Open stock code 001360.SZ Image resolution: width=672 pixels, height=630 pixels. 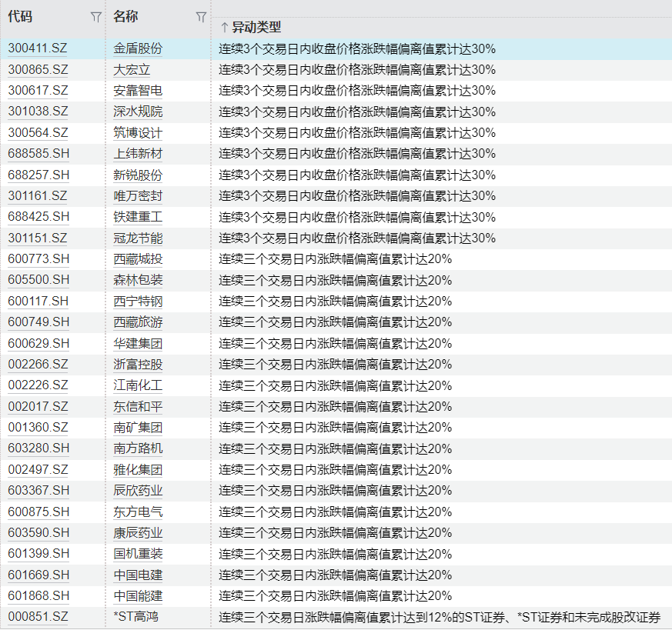pyautogui.click(x=38, y=428)
